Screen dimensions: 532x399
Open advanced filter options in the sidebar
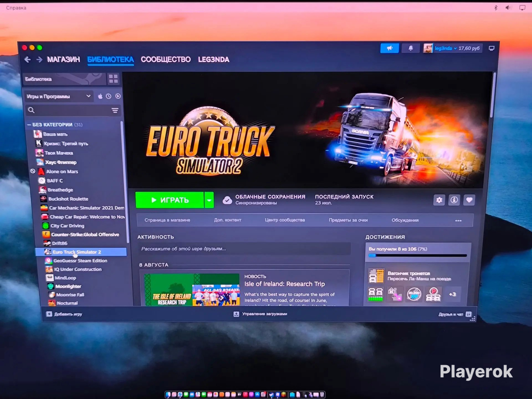pos(115,111)
